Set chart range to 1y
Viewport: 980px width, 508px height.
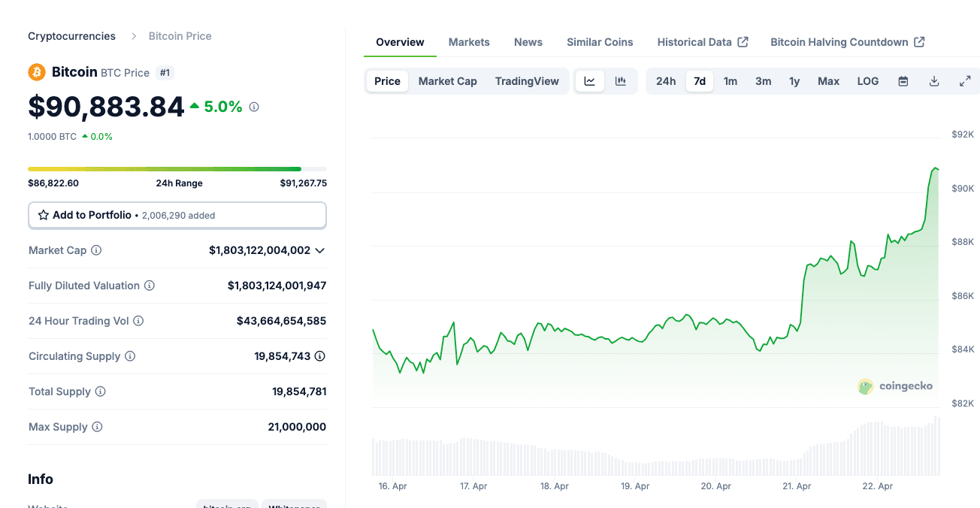(794, 81)
